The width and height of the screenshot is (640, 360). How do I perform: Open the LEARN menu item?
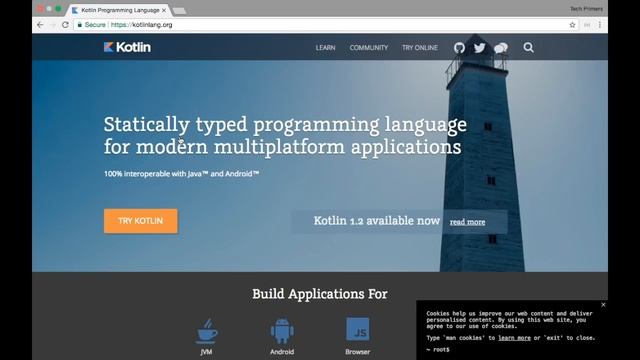(325, 48)
